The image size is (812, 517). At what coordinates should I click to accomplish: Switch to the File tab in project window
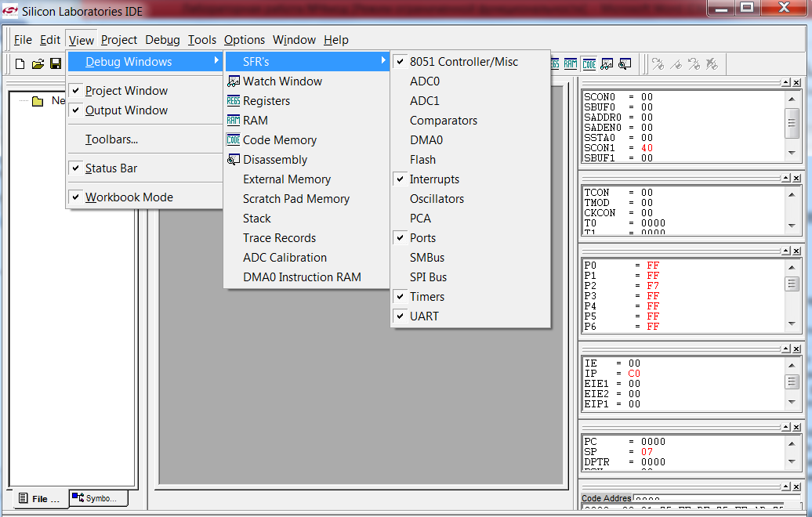pos(39,499)
